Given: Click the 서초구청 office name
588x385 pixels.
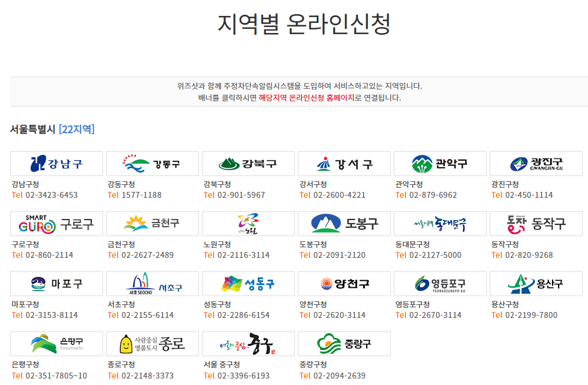Looking at the screenshot, I should (x=121, y=304).
